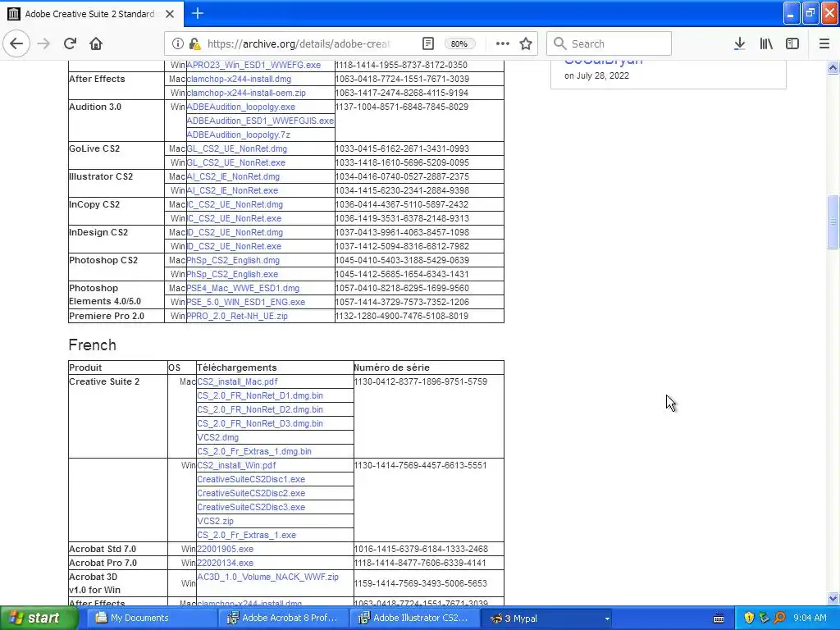Download PSE_5.0_WIN_ESD1_ENG.exe

click(x=246, y=302)
